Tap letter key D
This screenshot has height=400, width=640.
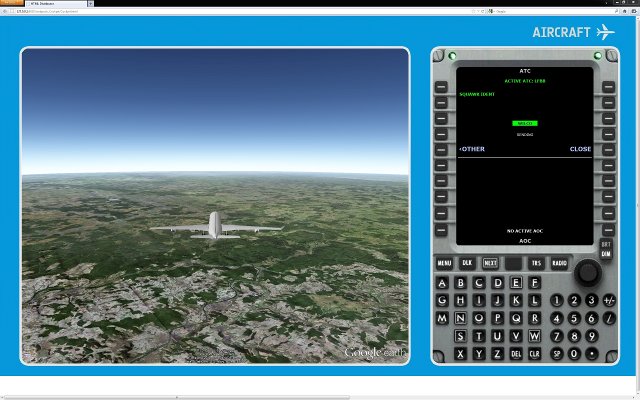498,283
